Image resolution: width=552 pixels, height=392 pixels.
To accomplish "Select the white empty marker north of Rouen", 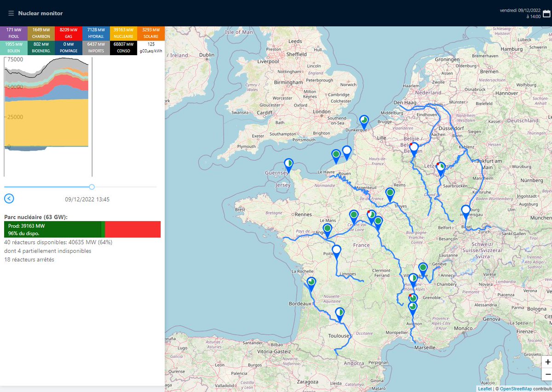I will coord(347,153).
